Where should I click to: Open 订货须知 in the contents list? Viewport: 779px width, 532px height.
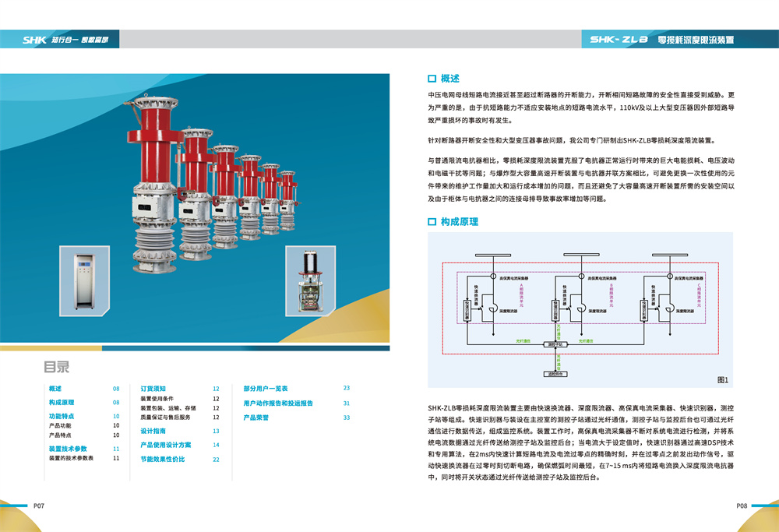(153, 389)
